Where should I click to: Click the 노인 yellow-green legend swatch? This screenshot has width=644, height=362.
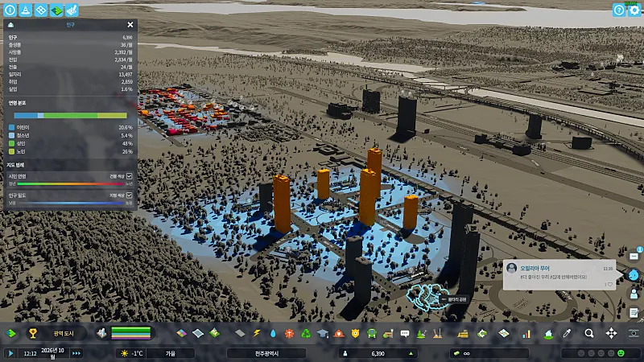coord(11,151)
